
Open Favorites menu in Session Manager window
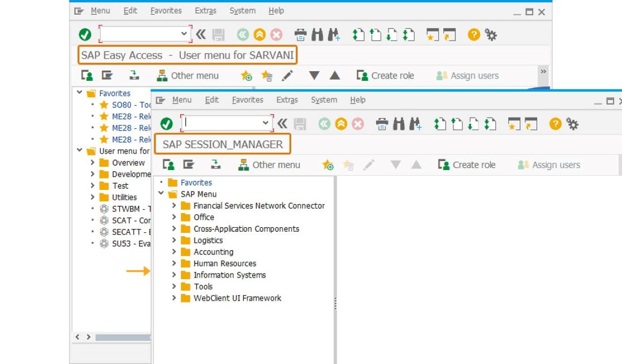pyautogui.click(x=248, y=100)
